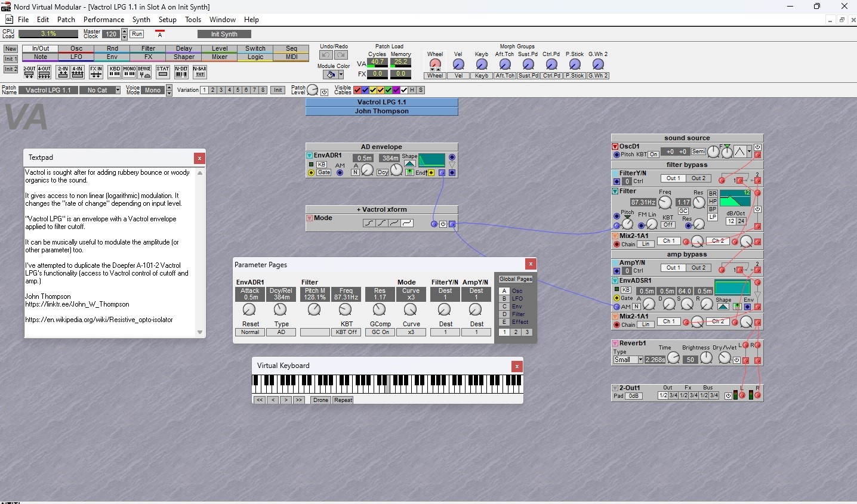Open the Synth menu
The height and width of the screenshot is (504, 857).
coord(141,20)
